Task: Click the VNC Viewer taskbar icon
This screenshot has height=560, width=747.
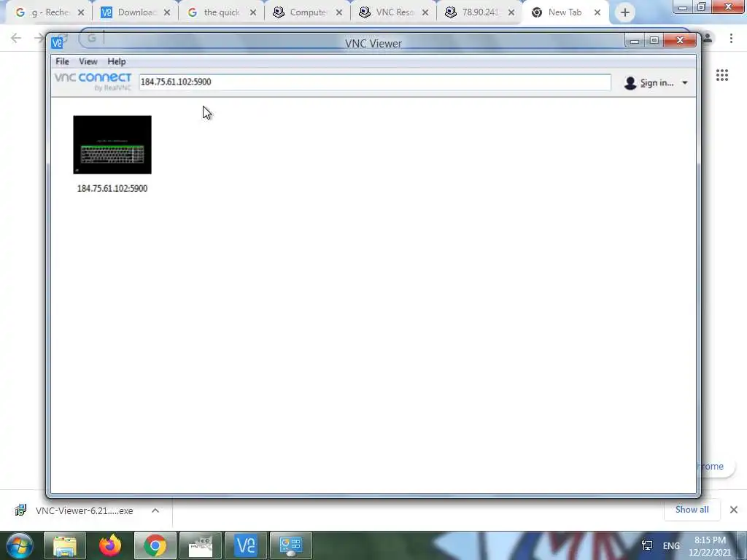Action: coord(246,545)
